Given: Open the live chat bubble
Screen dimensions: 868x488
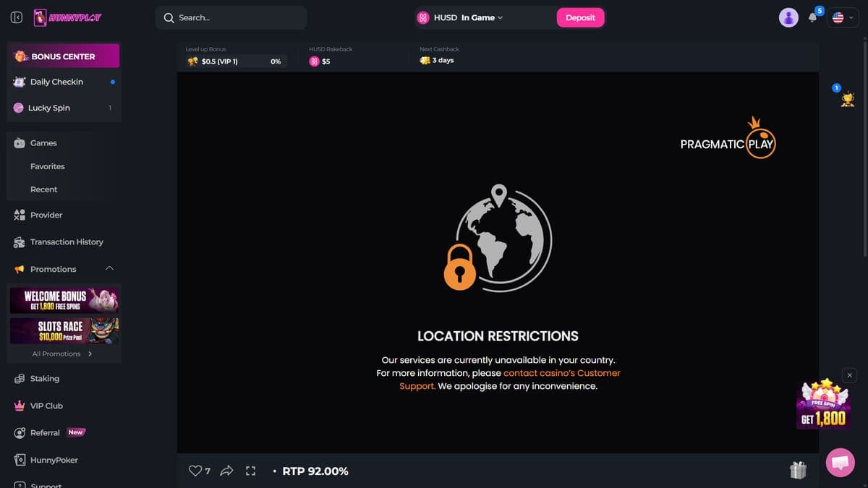Looking at the screenshot, I should pyautogui.click(x=840, y=462).
